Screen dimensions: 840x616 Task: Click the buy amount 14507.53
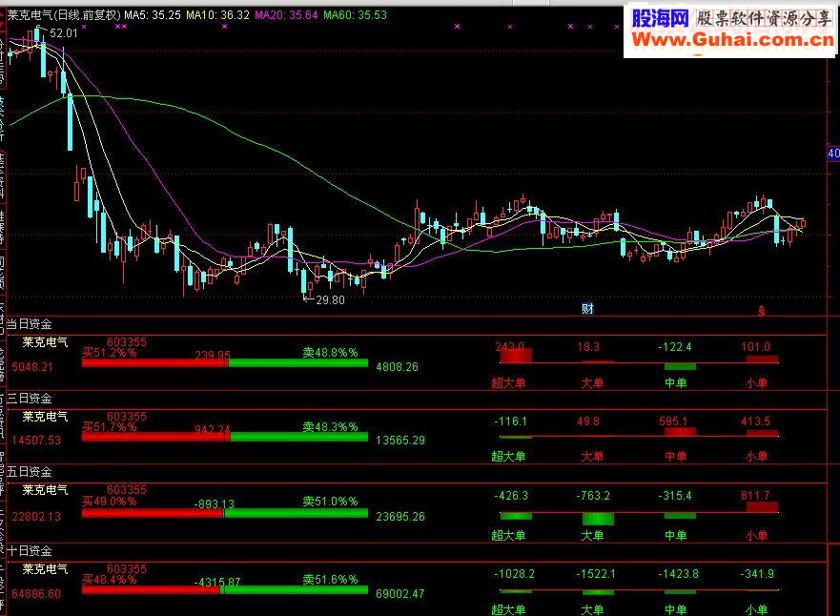pos(36,441)
